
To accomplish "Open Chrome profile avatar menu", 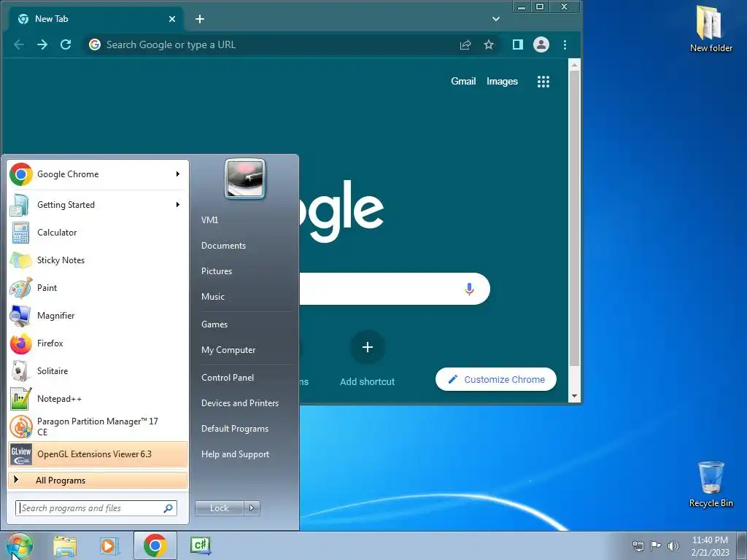I will tap(541, 44).
